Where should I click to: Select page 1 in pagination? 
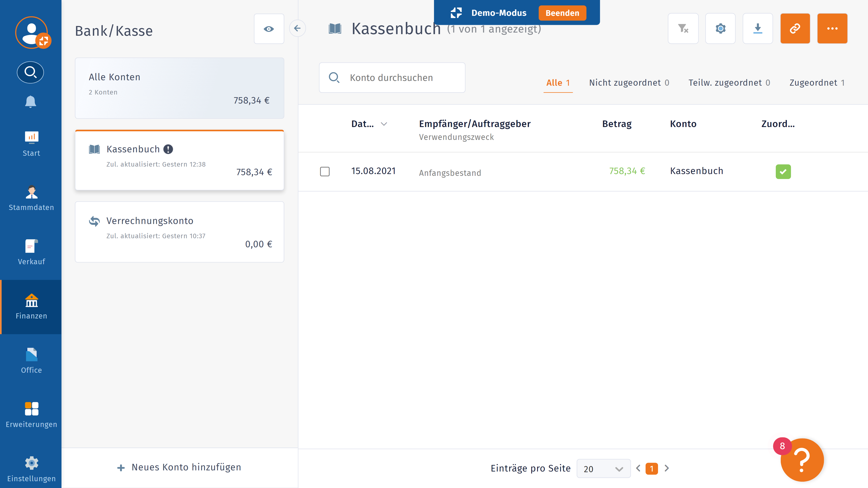tap(652, 469)
